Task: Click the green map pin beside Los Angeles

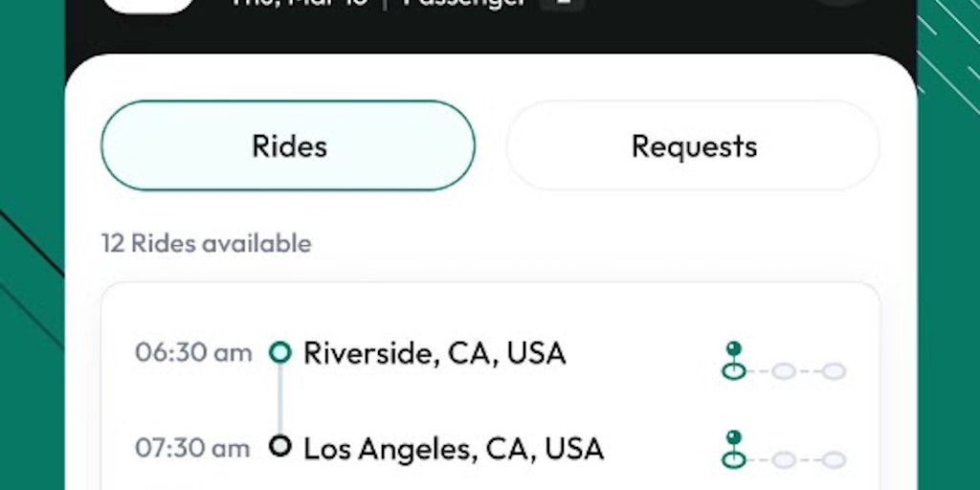Action: (x=734, y=450)
